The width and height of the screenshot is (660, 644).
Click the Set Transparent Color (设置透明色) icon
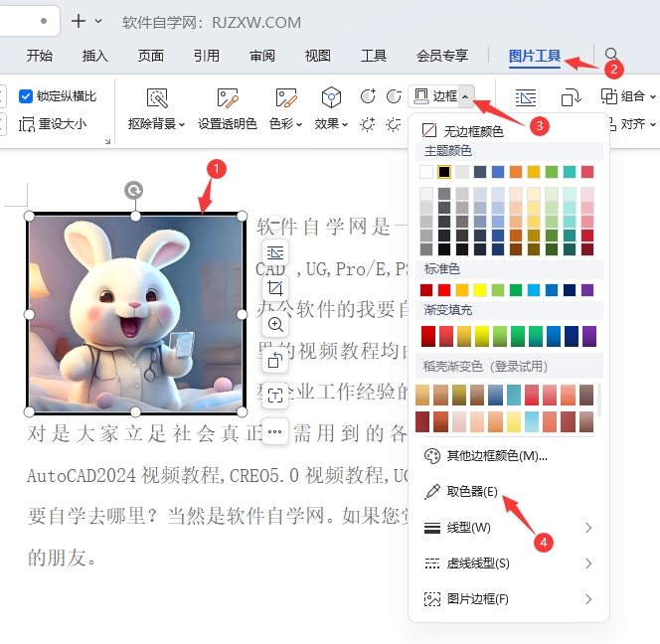(228, 97)
